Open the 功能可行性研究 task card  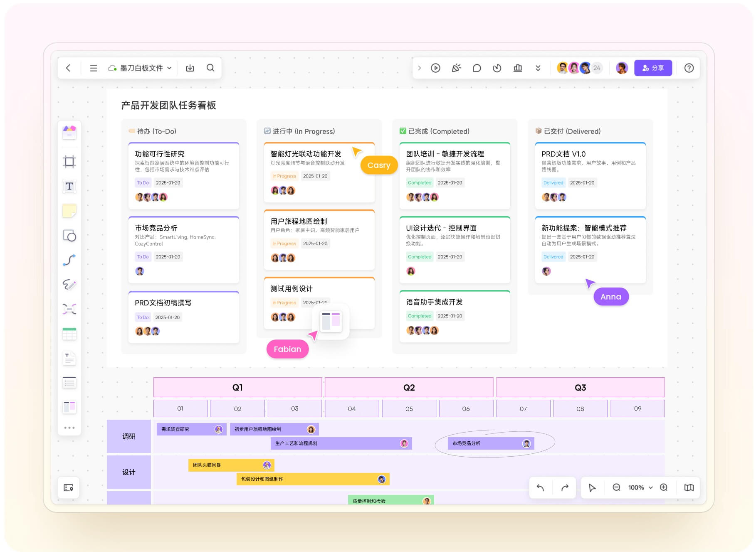tap(184, 176)
